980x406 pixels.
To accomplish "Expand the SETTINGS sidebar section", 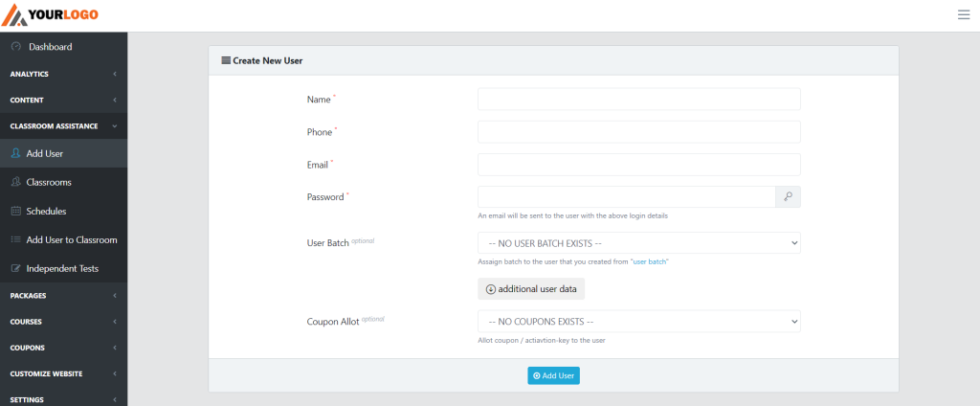I will (64, 399).
